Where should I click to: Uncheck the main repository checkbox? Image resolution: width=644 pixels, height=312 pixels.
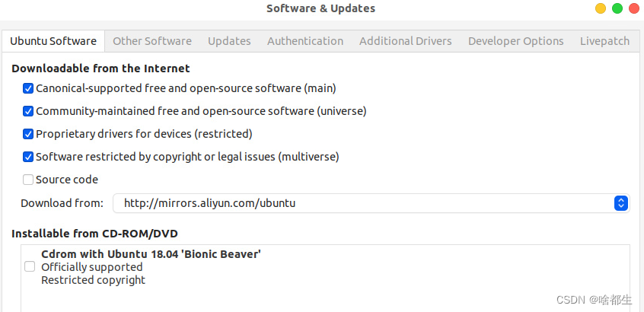click(x=28, y=88)
